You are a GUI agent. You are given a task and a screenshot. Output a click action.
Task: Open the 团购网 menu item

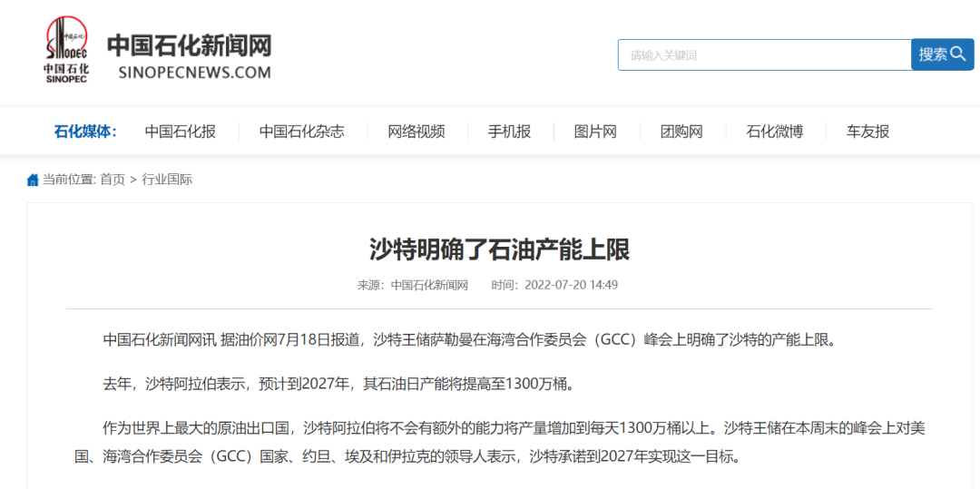[681, 132]
